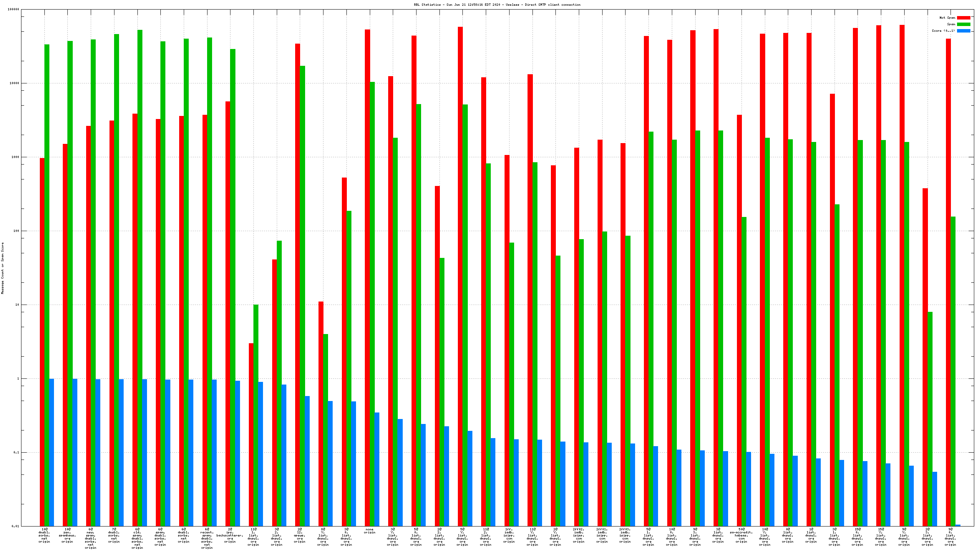Click the new.spam.dnsbl.sorbs.net x-axis label
980x551 pixels.
(x=91, y=538)
